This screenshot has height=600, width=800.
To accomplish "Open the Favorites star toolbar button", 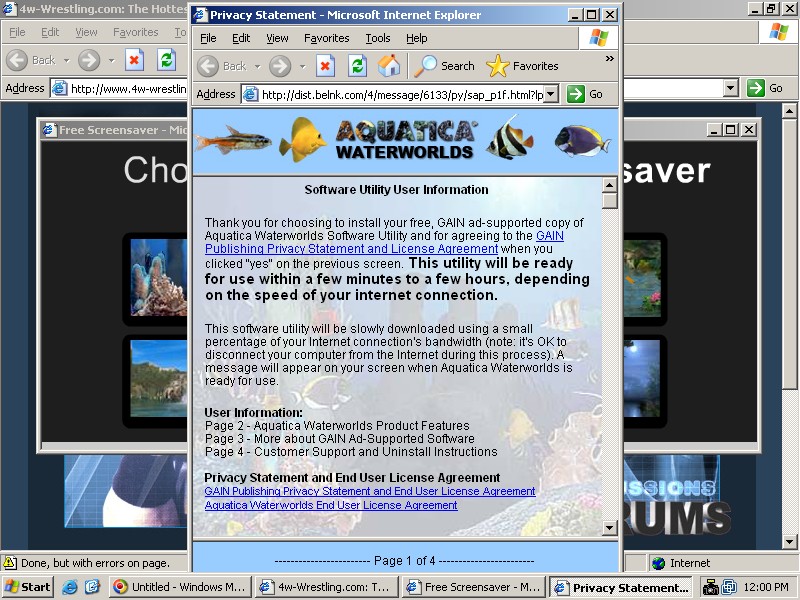I will coord(522,66).
